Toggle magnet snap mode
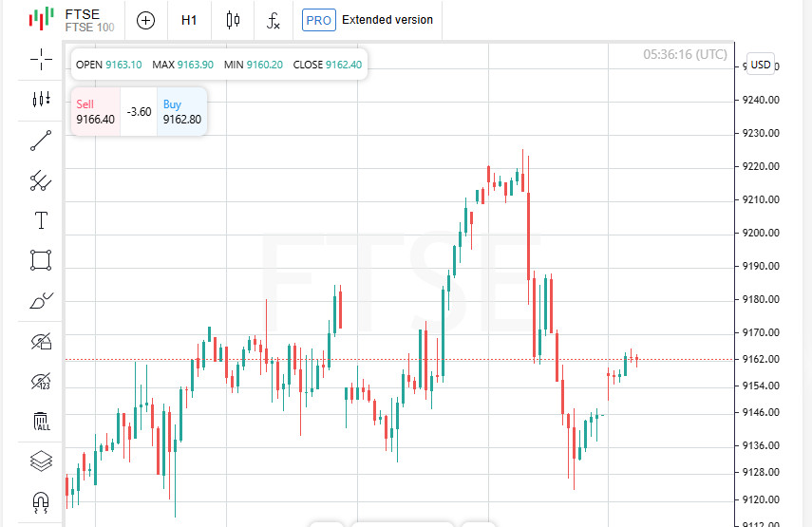Image resolution: width=812 pixels, height=527 pixels. pyautogui.click(x=41, y=500)
